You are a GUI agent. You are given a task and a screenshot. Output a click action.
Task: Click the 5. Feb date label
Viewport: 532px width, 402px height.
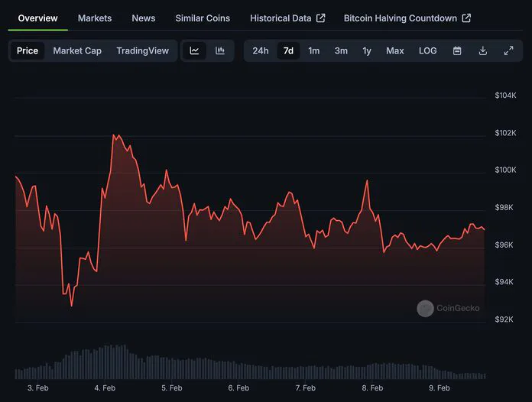pyautogui.click(x=172, y=387)
